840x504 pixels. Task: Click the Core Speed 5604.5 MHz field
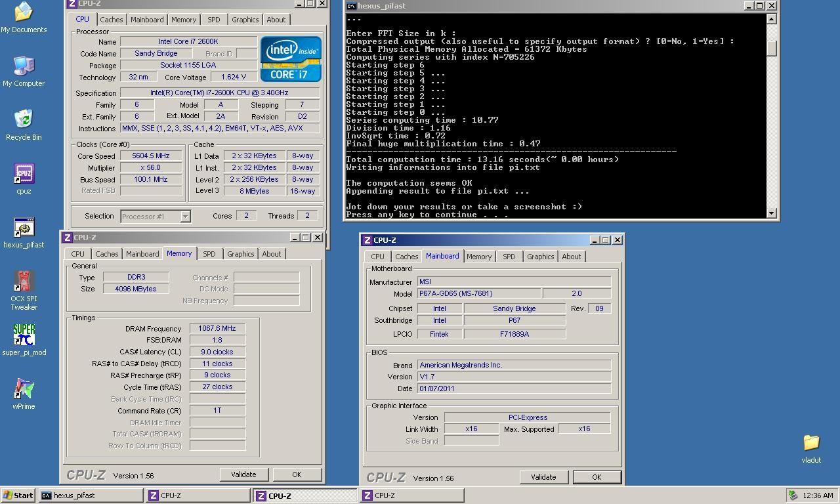(151, 156)
